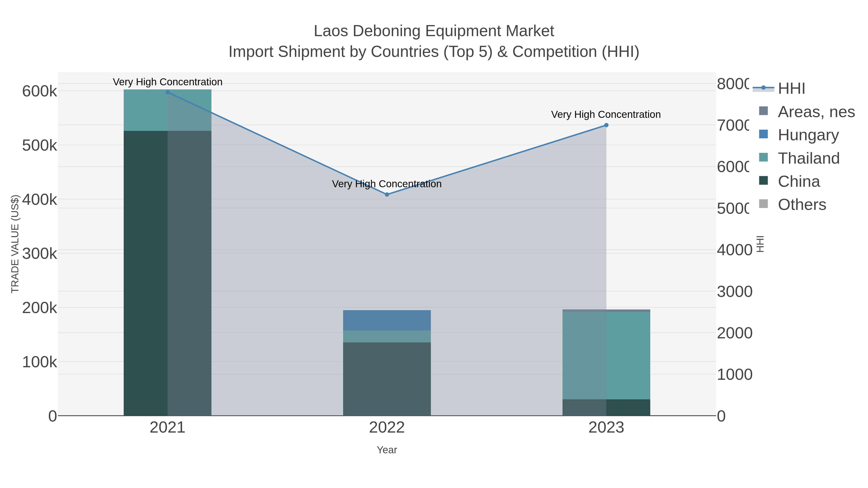This screenshot has height=488, width=868.
Task: Click the 2021 China bar segment
Action: pos(168,273)
